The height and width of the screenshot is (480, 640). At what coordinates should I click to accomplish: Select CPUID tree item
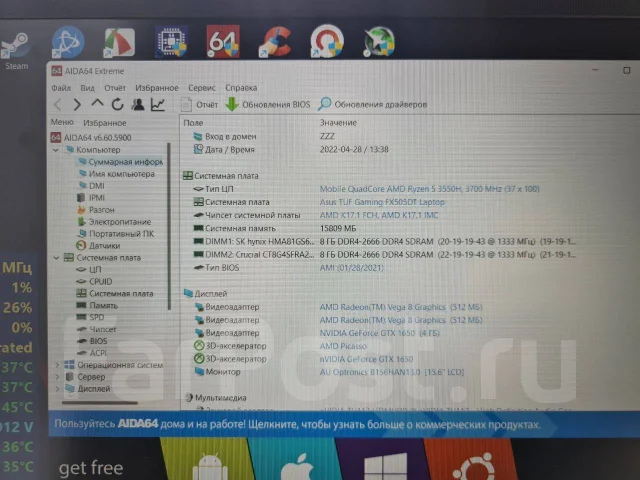coord(94,282)
